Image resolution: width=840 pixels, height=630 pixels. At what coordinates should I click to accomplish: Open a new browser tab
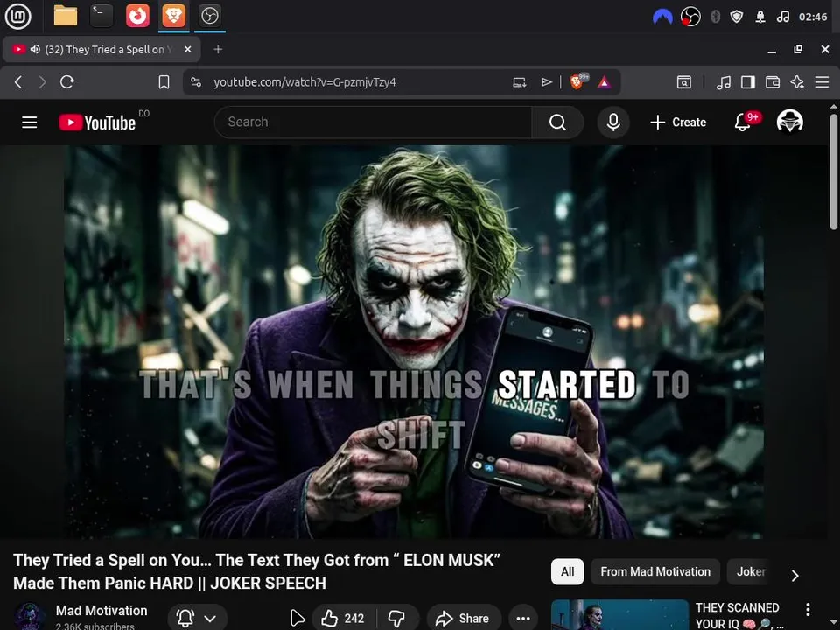(x=218, y=49)
